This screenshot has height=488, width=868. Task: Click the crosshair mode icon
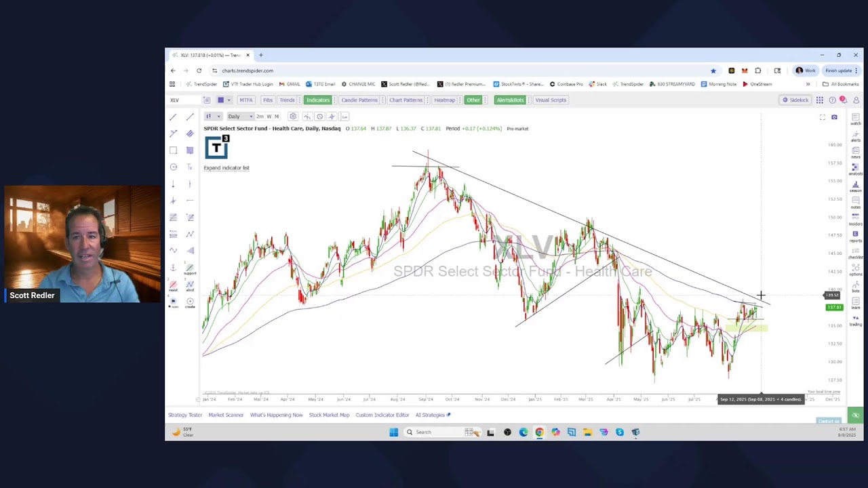coord(332,117)
